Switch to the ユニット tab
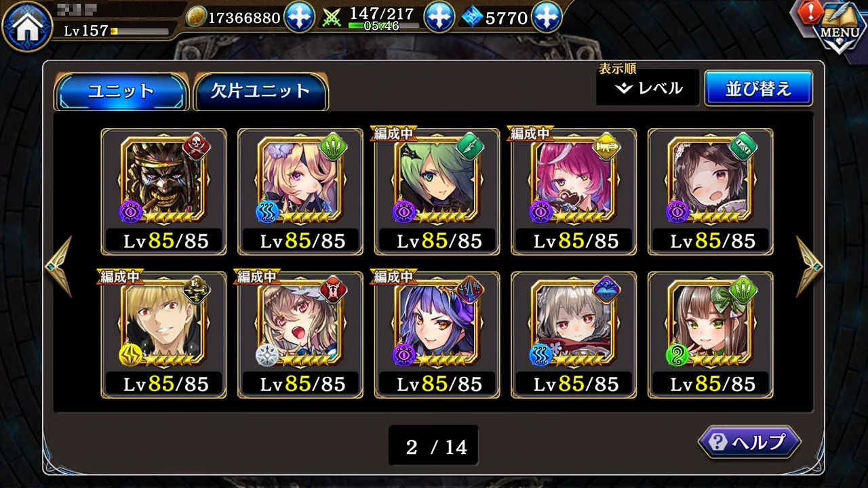Screen dimensions: 868x488 pyautogui.click(x=121, y=91)
